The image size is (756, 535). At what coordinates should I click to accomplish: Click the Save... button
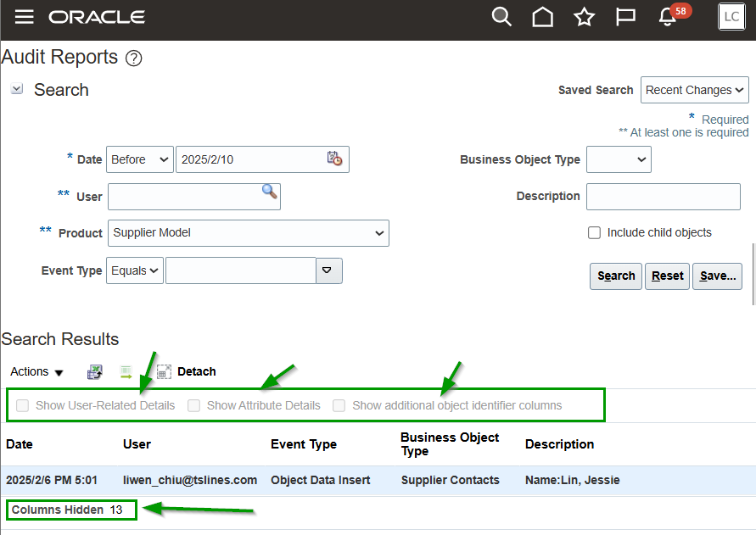tap(718, 276)
